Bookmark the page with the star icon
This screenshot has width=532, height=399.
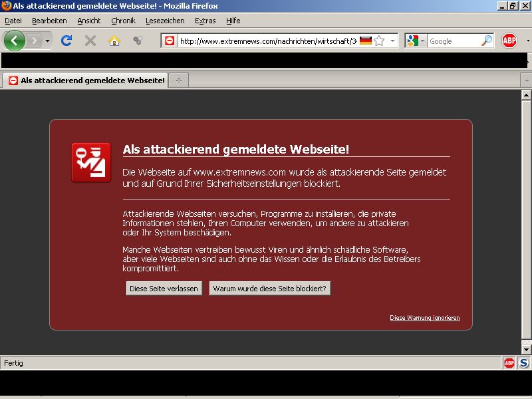[x=379, y=41]
